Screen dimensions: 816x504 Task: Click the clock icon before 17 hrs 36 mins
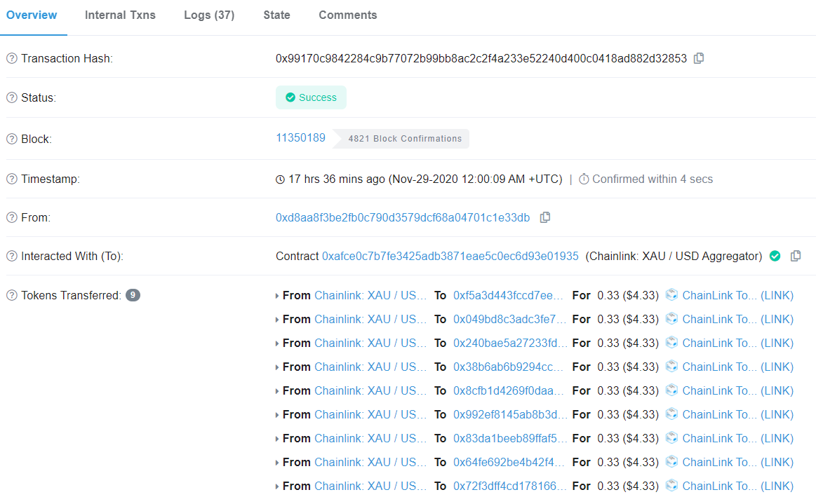(280, 179)
